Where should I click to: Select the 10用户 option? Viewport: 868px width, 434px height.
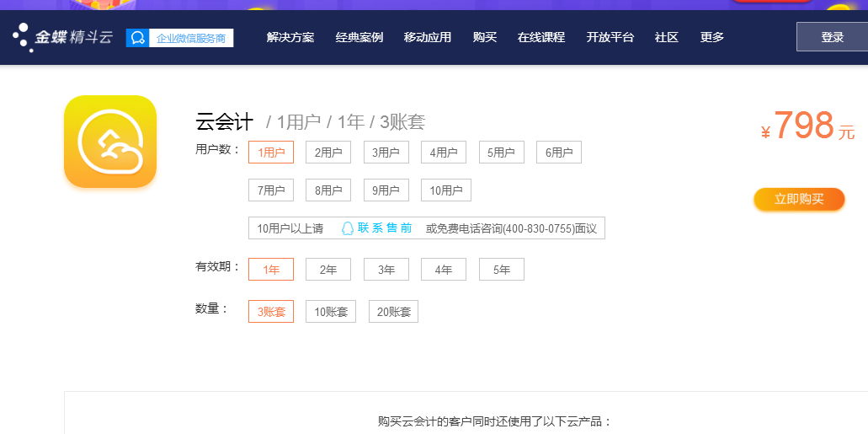click(446, 190)
